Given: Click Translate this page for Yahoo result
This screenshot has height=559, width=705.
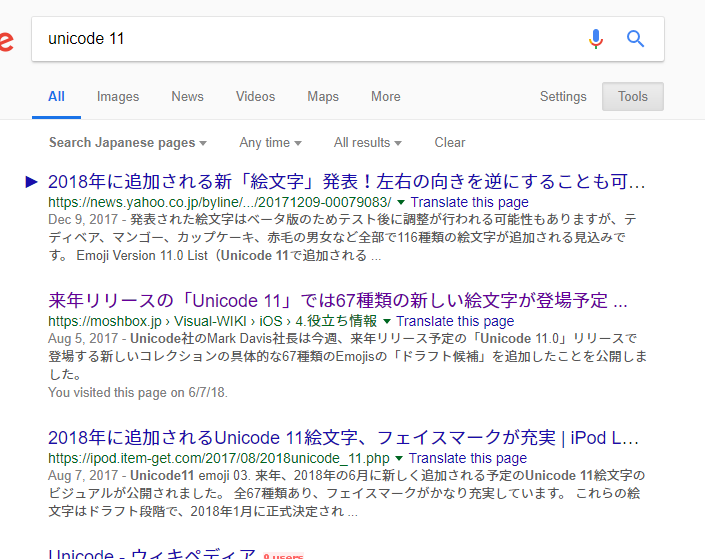Looking at the screenshot, I should coord(469,202).
